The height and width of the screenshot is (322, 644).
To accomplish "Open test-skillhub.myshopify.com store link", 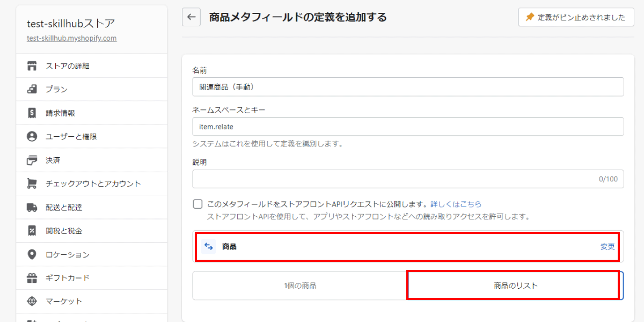I will (72, 38).
